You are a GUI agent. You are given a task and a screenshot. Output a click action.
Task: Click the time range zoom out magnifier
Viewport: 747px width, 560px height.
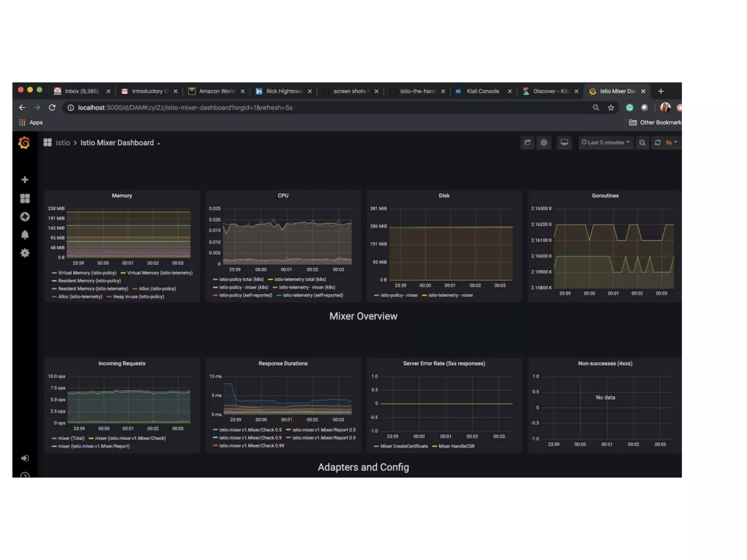click(642, 143)
